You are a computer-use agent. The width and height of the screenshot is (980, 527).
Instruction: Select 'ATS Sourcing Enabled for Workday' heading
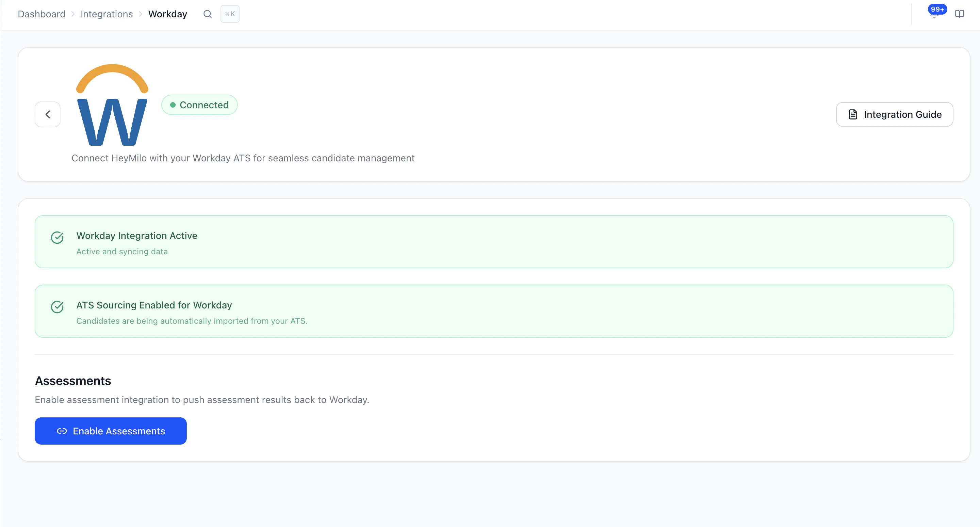tap(154, 305)
